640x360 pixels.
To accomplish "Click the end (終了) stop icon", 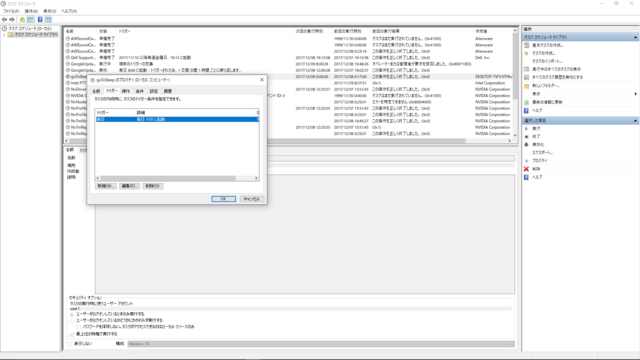I will tap(527, 137).
